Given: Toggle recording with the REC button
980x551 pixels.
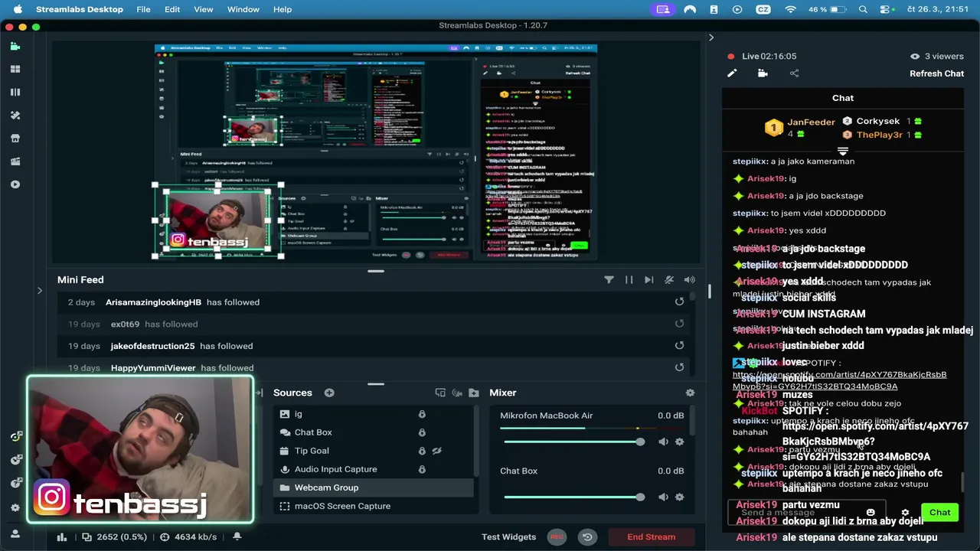Looking at the screenshot, I should [557, 537].
